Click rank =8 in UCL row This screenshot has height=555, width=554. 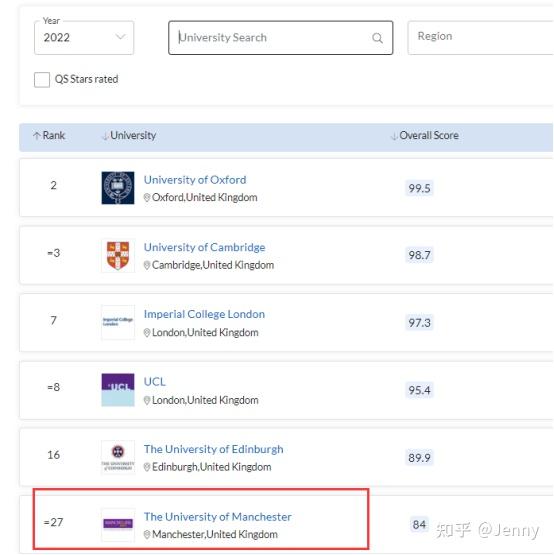[53, 387]
